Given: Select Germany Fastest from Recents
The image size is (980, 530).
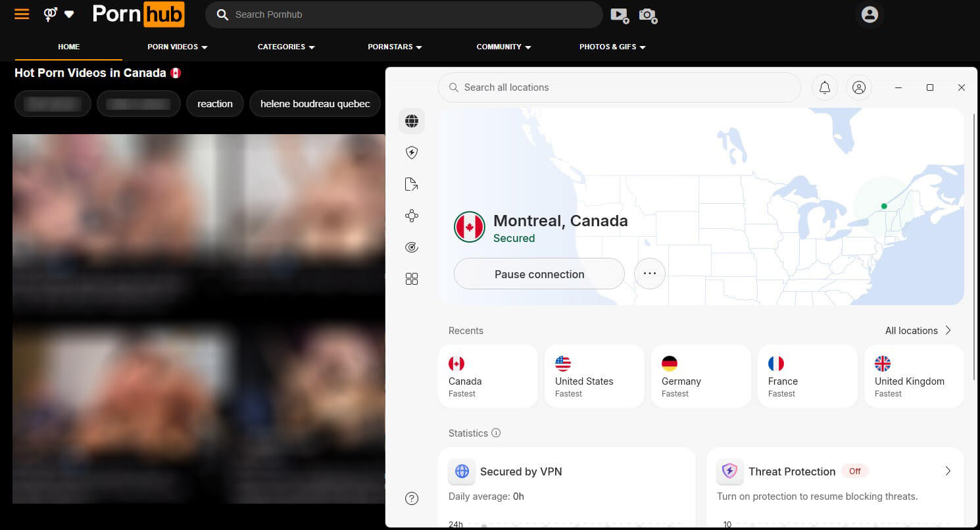Looking at the screenshot, I should [701, 377].
